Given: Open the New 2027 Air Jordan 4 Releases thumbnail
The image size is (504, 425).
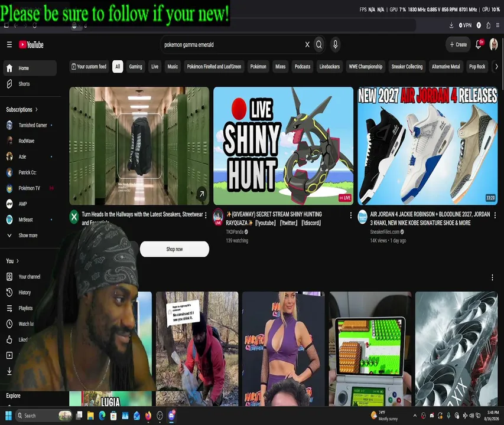Looking at the screenshot, I should 428,146.
